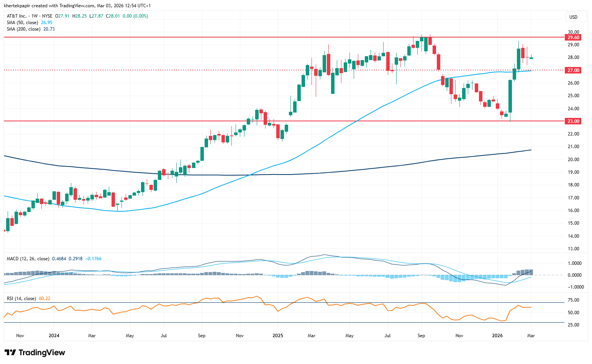Click the 30.00 value on price scale

point(573,32)
